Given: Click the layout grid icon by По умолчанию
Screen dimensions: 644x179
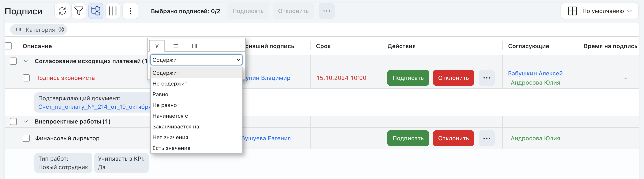Looking at the screenshot, I should [572, 11].
